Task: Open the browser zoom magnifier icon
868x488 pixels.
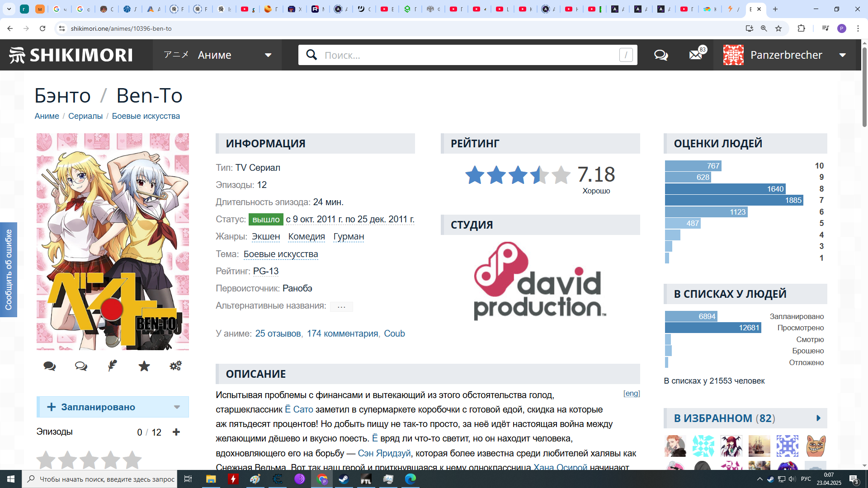Action: tap(764, 28)
